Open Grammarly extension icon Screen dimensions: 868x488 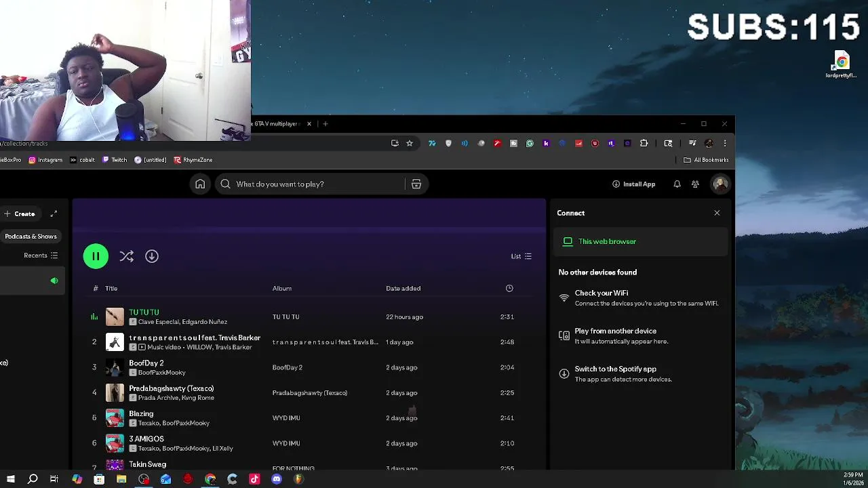point(530,143)
